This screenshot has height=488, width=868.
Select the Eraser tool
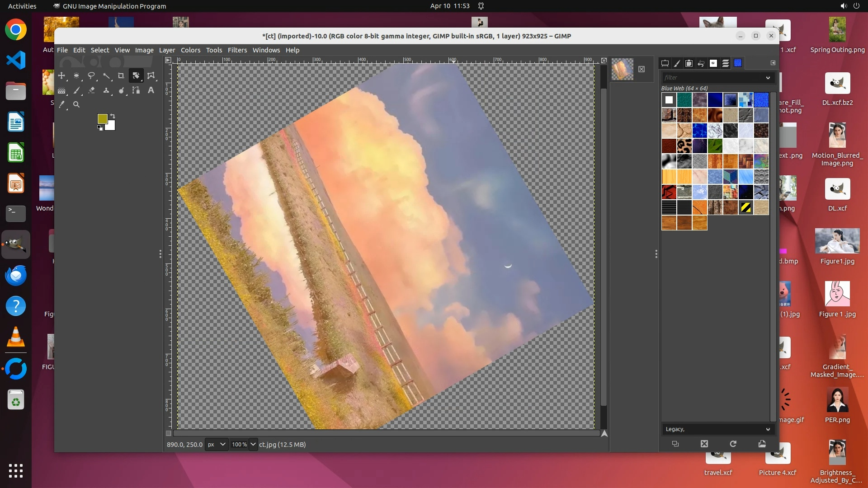point(91,90)
